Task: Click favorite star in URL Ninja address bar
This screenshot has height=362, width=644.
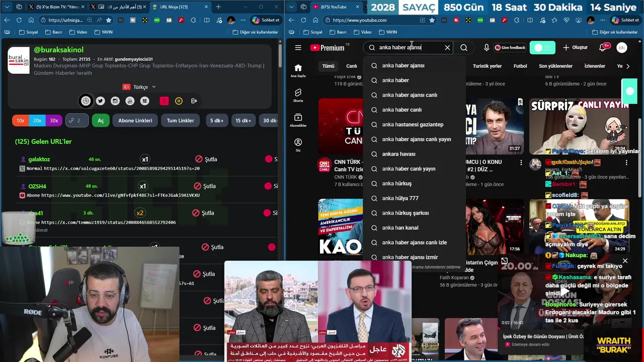Action: click(108, 20)
